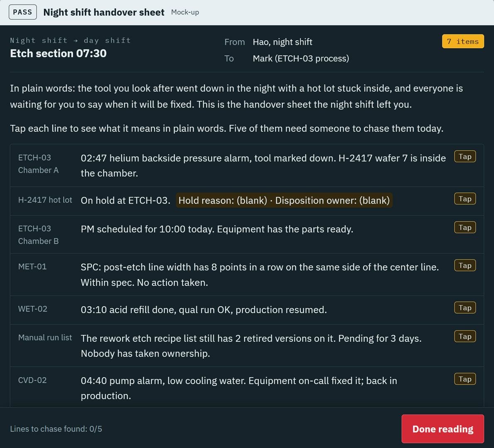The width and height of the screenshot is (494, 448).
Task: Select the Mark (ETCH-03 process) recipient
Action: [x=301, y=58]
